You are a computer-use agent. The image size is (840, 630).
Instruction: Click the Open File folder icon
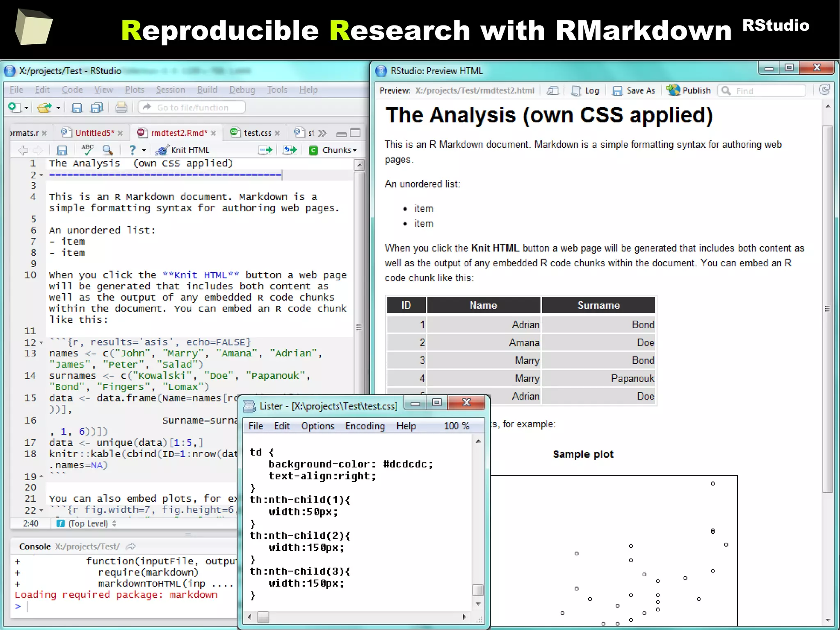point(44,108)
